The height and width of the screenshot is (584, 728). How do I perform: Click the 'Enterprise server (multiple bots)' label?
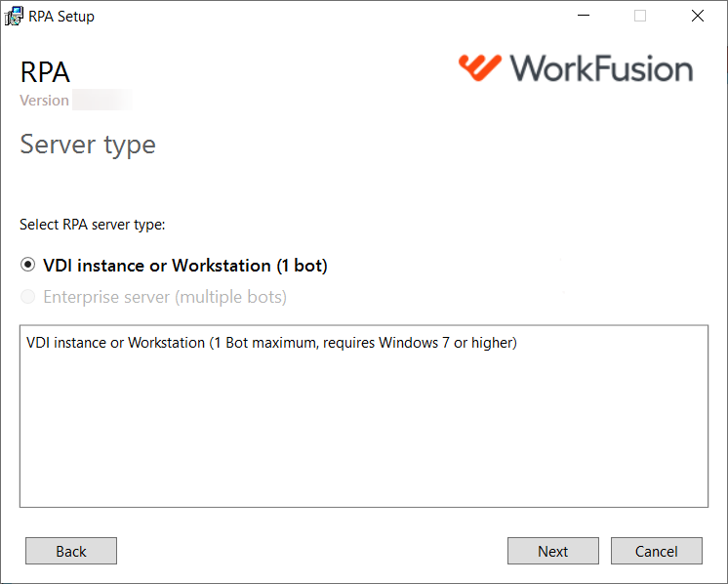tap(165, 297)
